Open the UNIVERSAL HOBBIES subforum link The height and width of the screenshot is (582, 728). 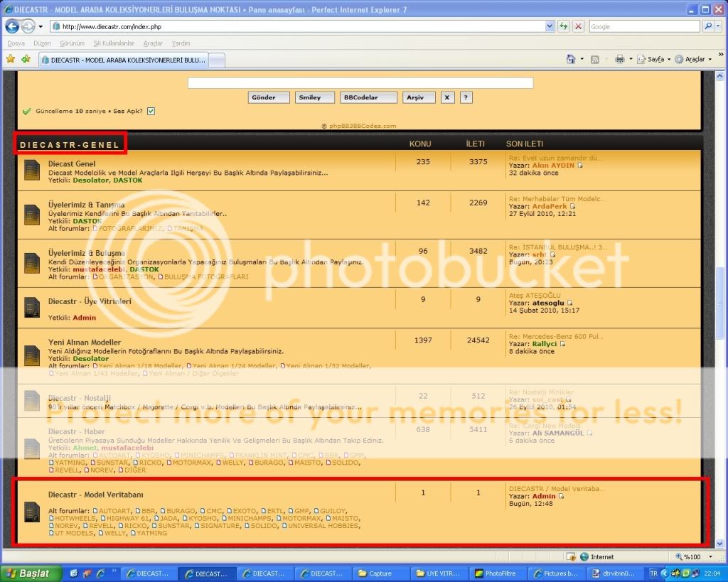pos(323,525)
